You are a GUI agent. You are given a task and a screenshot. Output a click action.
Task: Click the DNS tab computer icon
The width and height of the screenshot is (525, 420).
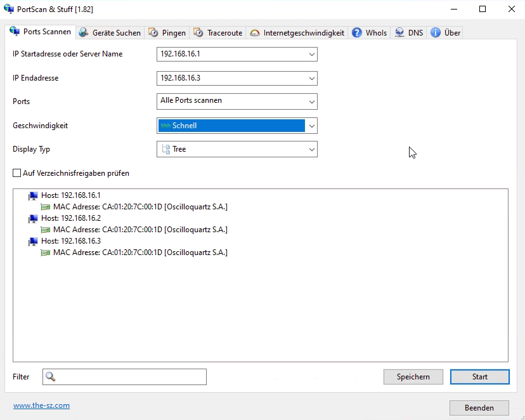pos(399,32)
